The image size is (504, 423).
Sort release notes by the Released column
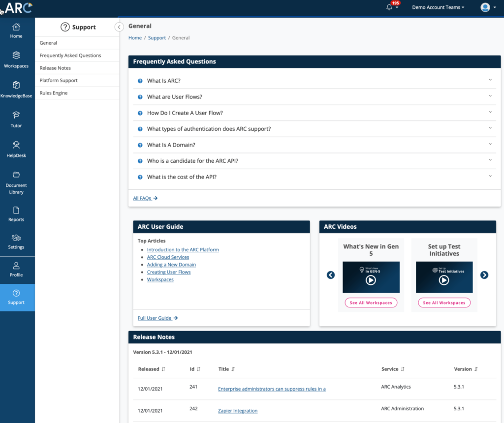pos(150,369)
